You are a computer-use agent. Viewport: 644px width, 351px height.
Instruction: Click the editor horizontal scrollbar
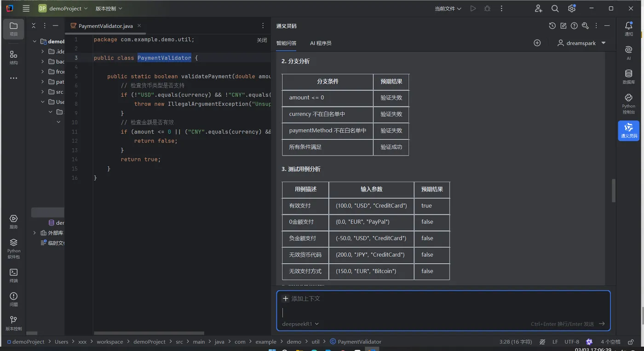pos(149,333)
